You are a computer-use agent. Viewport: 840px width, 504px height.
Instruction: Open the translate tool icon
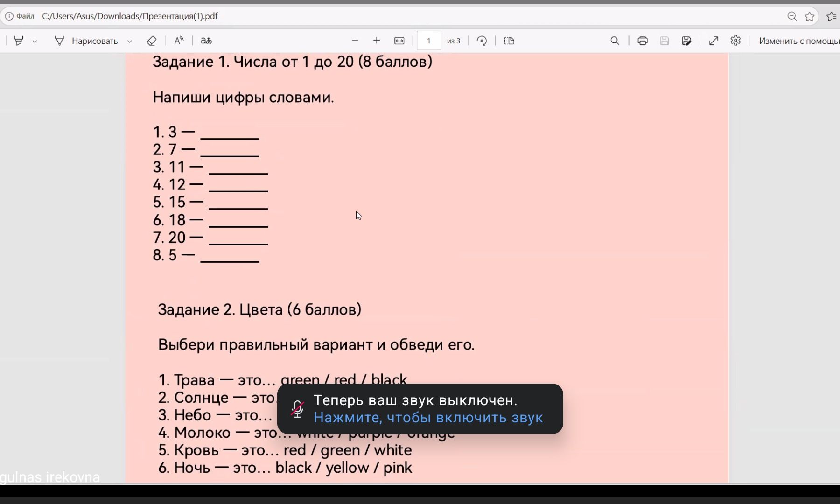(x=206, y=41)
